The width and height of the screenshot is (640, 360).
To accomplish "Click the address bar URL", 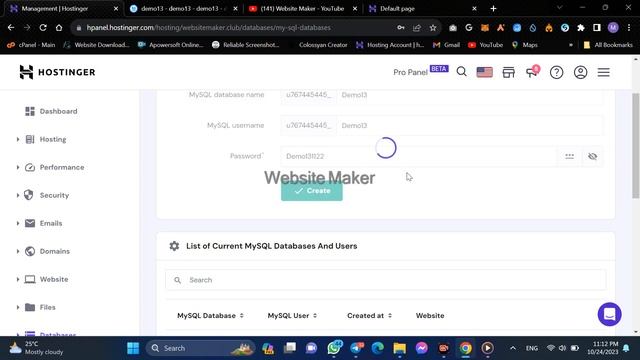I will [x=208, y=28].
